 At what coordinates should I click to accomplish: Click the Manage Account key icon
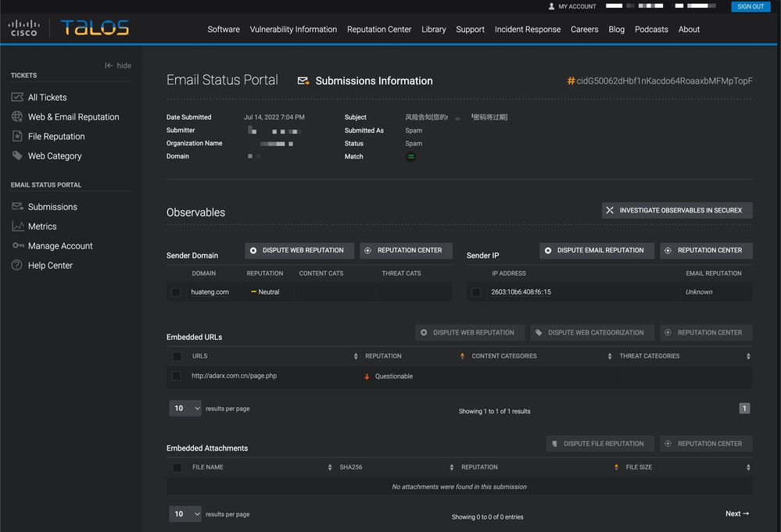click(x=17, y=246)
